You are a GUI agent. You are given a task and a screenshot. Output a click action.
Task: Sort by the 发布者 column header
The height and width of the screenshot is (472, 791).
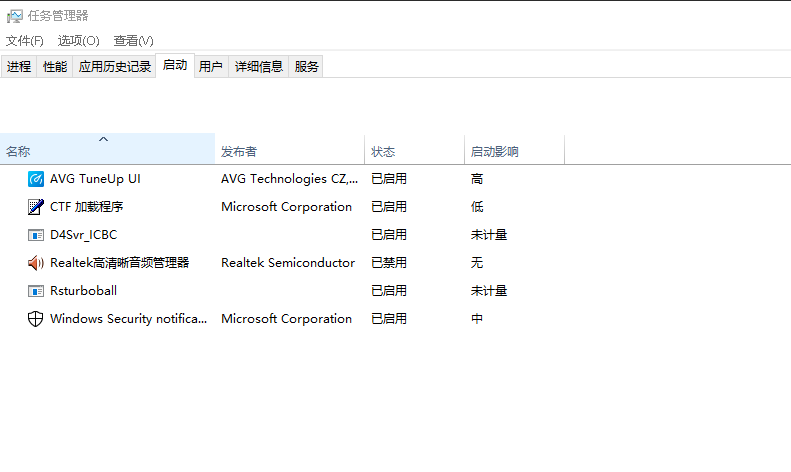(x=239, y=152)
